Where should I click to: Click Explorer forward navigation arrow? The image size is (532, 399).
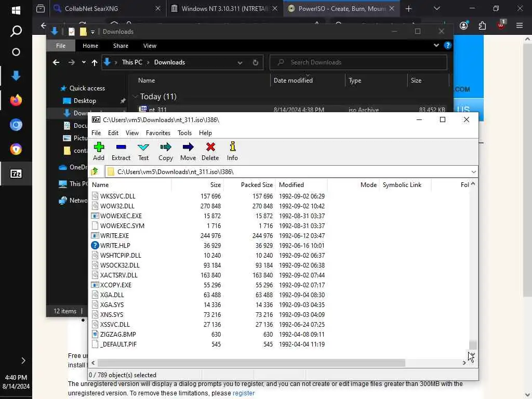71,62
